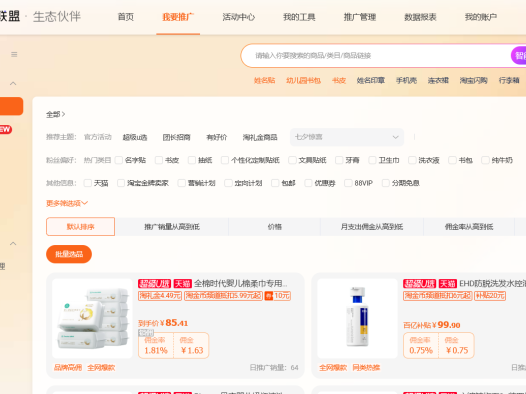The image size is (526, 394).
Task: Enable the 天猫 filter checkbox
Action: [88, 183]
